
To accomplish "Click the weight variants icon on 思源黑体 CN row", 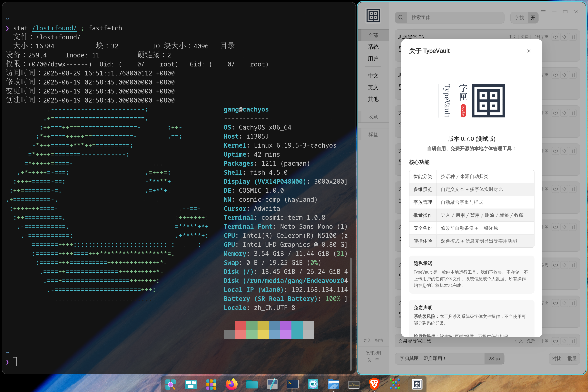I will [573, 37].
